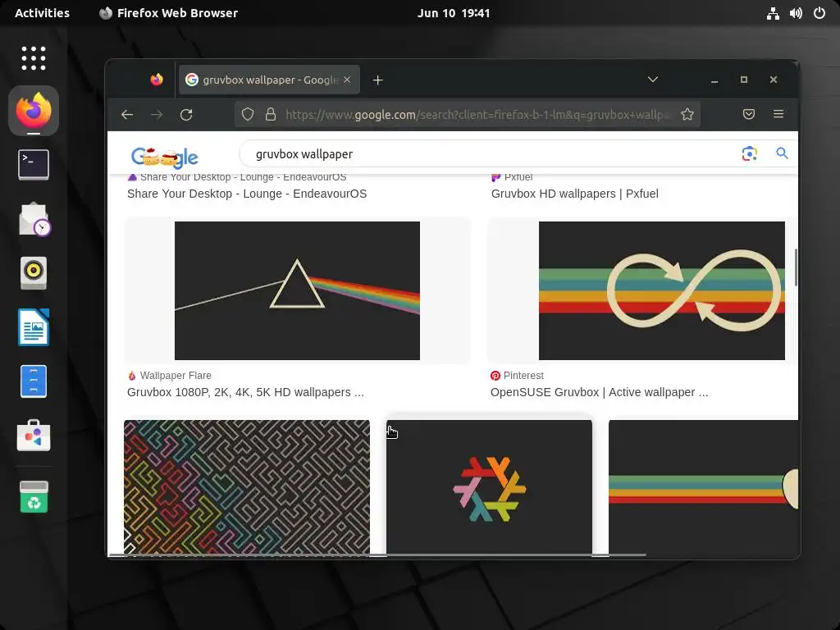Click the blue magnifier search button

[782, 153]
